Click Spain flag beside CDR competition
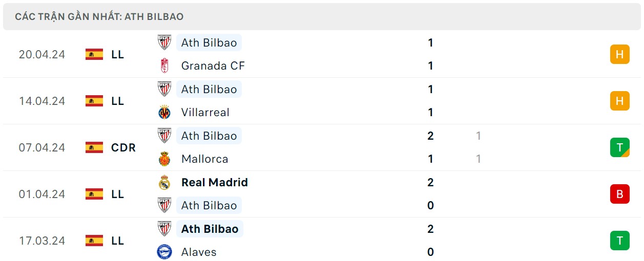Screen dimensions: 644x261 (94, 147)
